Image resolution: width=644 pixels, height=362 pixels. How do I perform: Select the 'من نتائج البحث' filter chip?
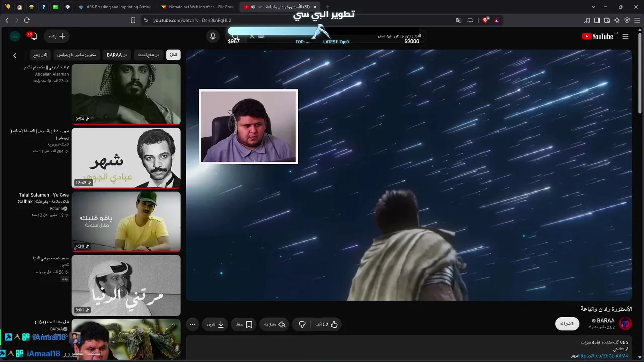[148, 55]
